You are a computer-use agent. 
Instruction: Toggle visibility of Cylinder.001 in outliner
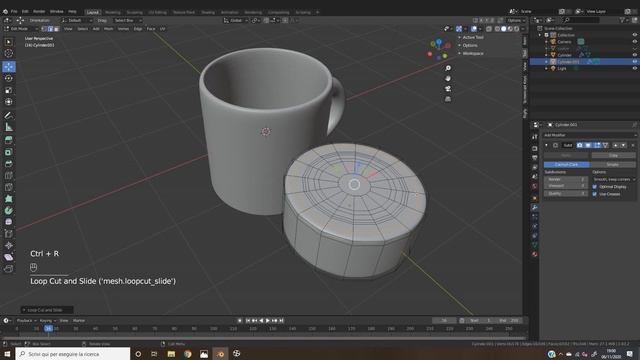point(634,62)
